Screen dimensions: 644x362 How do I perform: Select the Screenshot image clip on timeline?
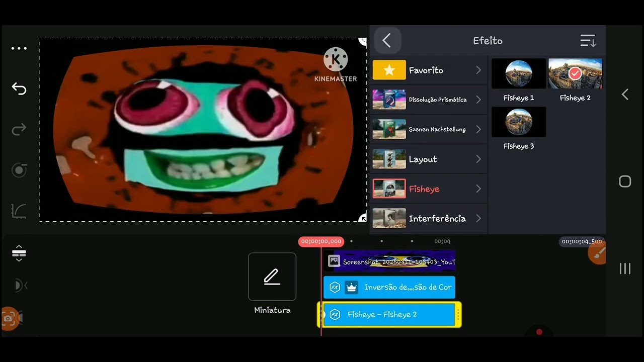click(389, 261)
